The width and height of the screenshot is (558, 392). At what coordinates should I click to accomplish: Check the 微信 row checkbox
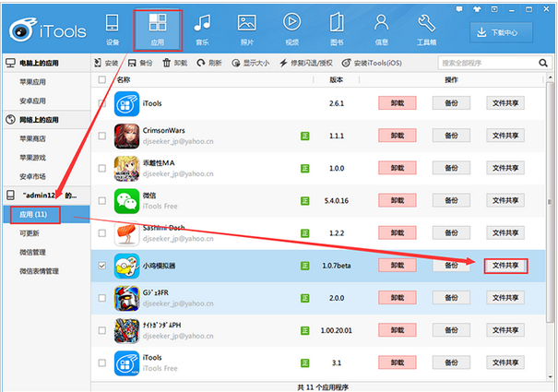pos(102,200)
